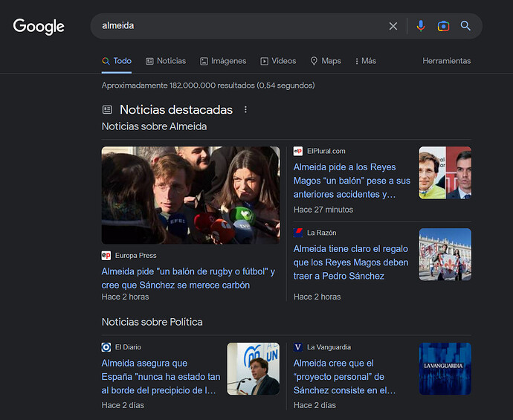This screenshot has width=513, height=420.
Task: Click the Europa Press source icon
Action: click(x=106, y=256)
